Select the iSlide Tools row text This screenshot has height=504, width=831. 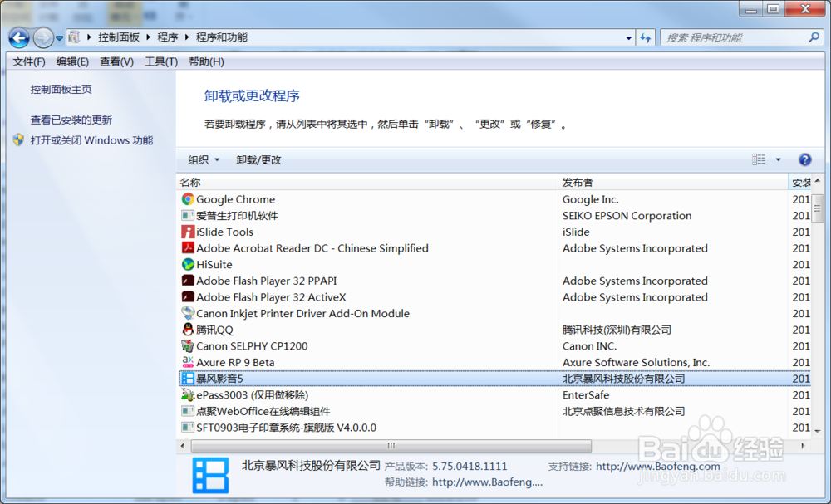[x=224, y=232]
